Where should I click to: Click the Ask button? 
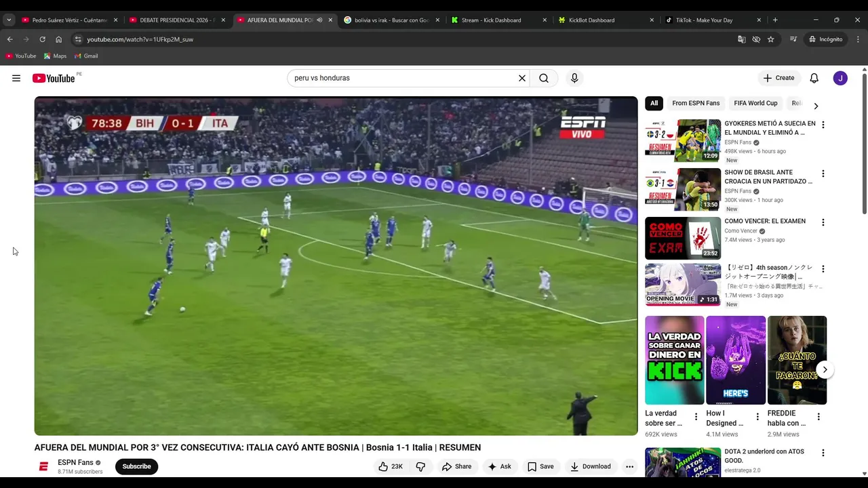(500, 466)
